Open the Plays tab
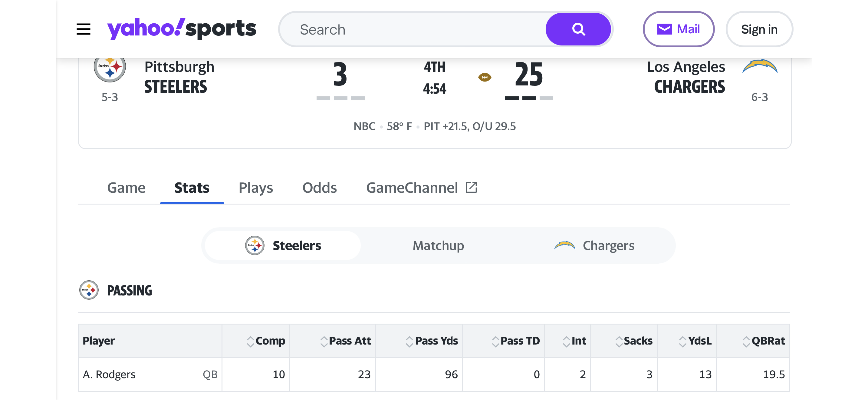This screenshot has height=400, width=868. tap(256, 188)
